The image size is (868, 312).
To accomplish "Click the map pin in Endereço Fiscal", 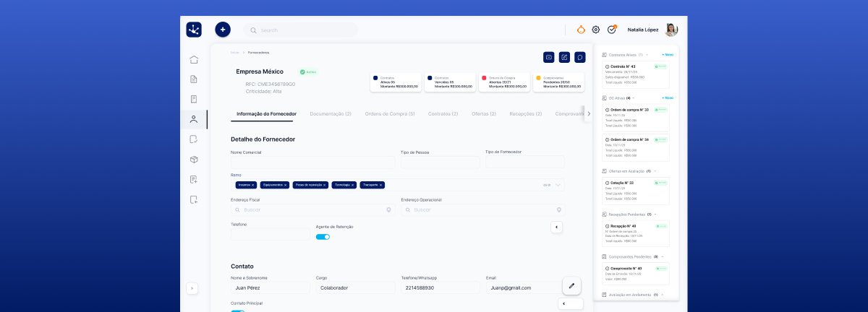I will click(389, 209).
